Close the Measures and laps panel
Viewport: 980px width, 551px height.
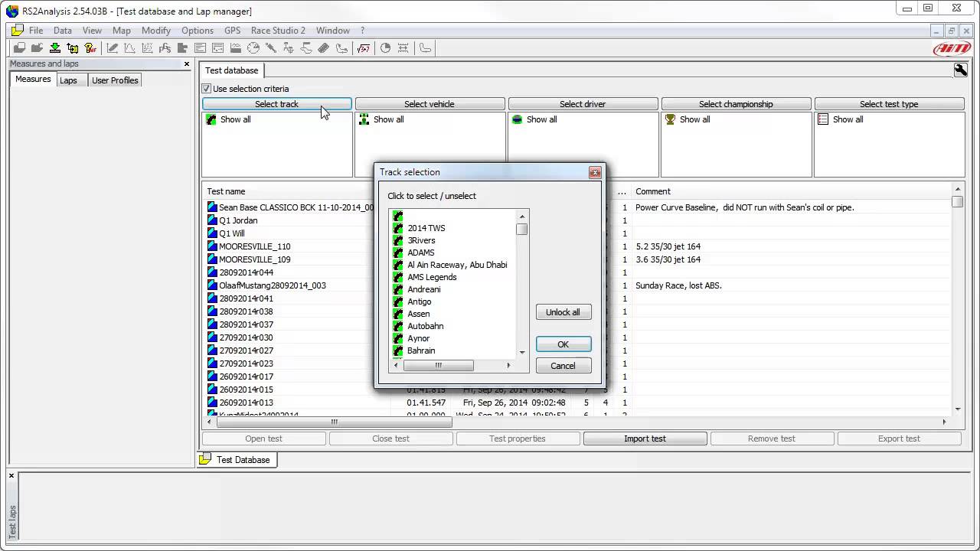coord(187,64)
